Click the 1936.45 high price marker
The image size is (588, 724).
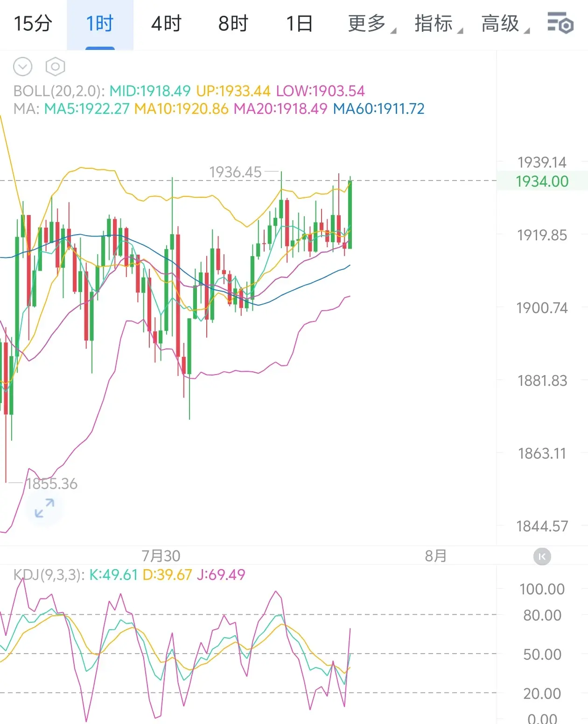[235, 172]
